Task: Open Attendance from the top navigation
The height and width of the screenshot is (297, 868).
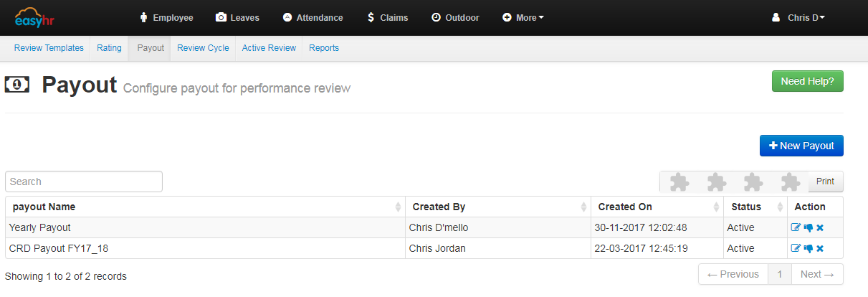Action: [x=313, y=17]
